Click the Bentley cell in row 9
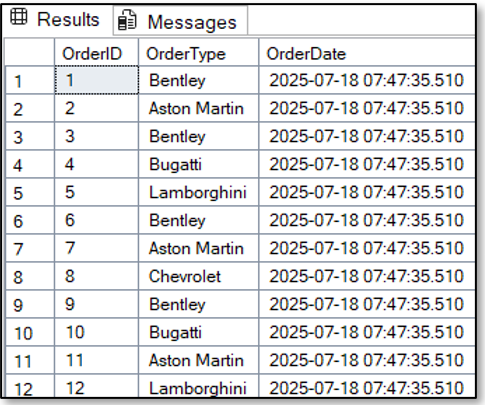This screenshot has width=485, height=405. pyautogui.click(x=198, y=304)
